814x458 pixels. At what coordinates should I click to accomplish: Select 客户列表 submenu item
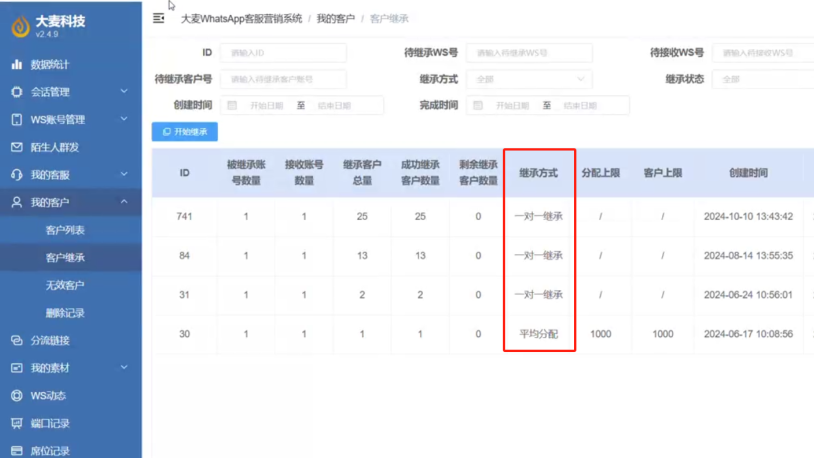(x=71, y=230)
